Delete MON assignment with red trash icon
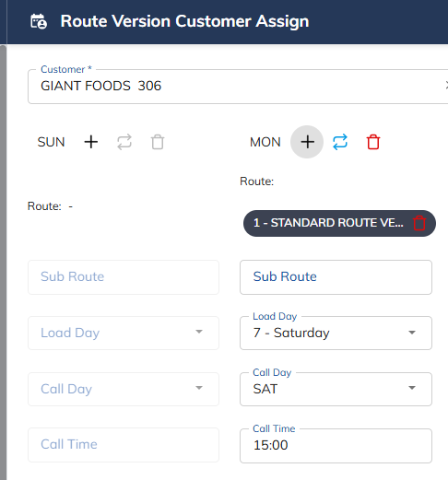This screenshot has width=448, height=480. point(373,142)
